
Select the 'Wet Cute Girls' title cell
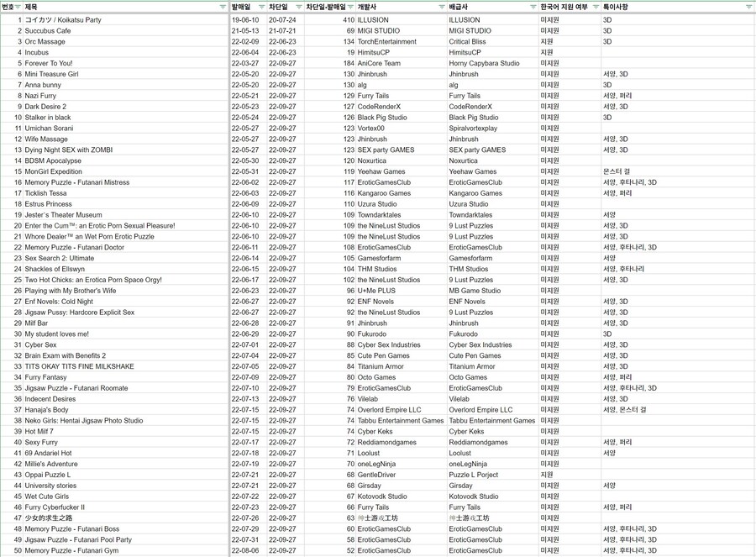[126, 497]
